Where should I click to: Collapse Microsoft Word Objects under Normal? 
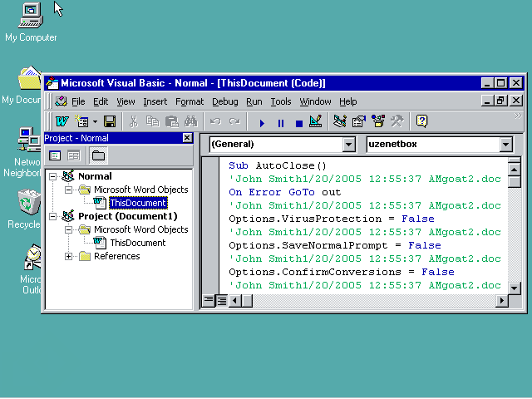click(68, 190)
